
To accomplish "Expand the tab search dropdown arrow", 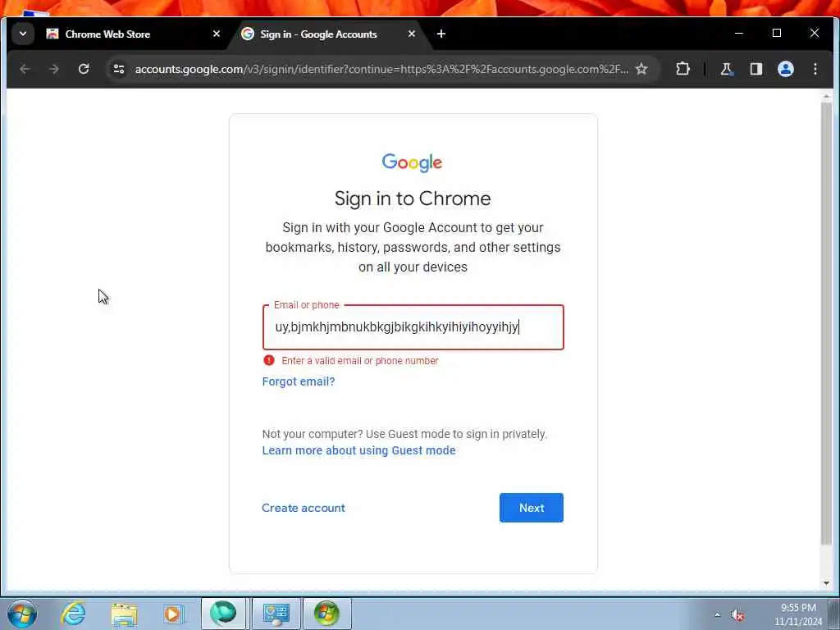I will [23, 34].
